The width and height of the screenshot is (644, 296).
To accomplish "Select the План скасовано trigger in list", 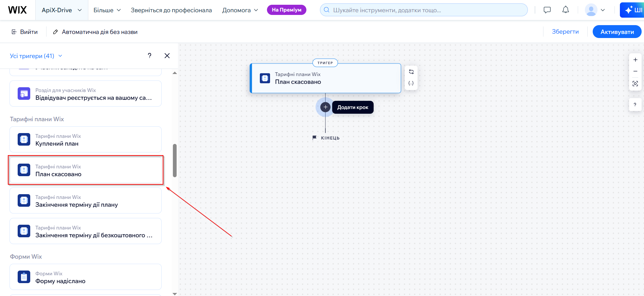I will click(86, 170).
